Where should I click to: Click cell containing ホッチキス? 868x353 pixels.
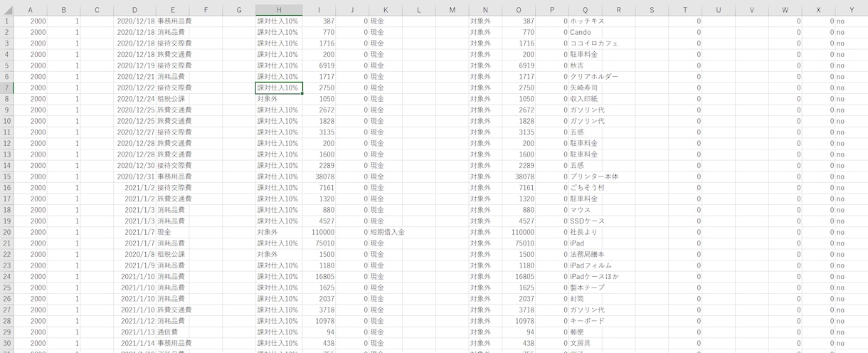[587, 21]
